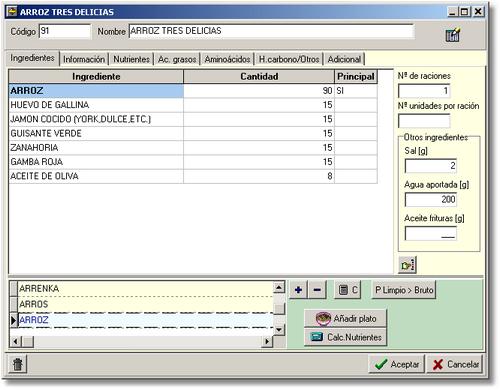This screenshot has height=390, width=500.
Task: Click the Principal cell for ZANAHORIA
Action: pyautogui.click(x=356, y=148)
